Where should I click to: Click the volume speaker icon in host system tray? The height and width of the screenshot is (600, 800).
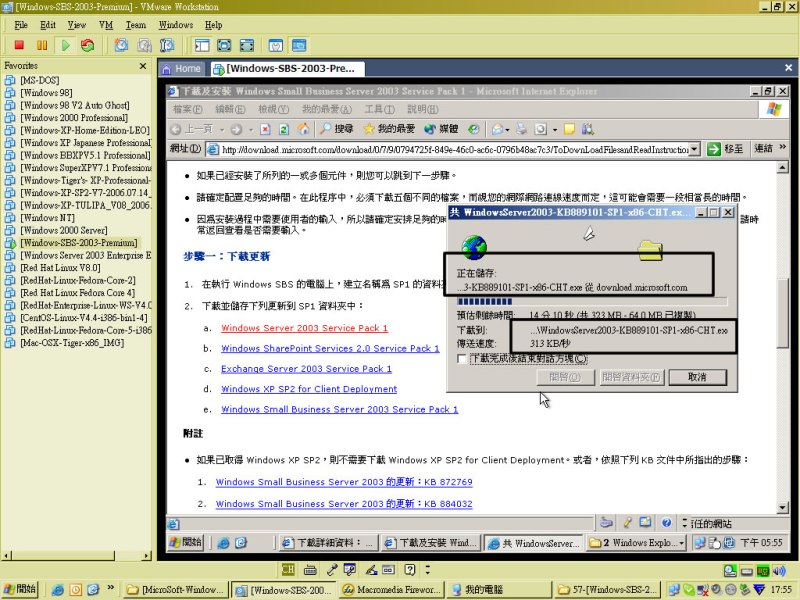[779, 571]
